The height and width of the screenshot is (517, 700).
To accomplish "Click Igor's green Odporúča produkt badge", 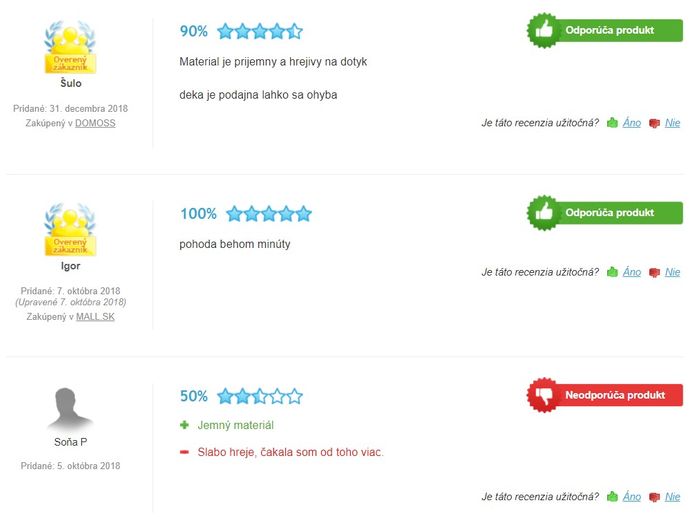I will click(x=605, y=213).
